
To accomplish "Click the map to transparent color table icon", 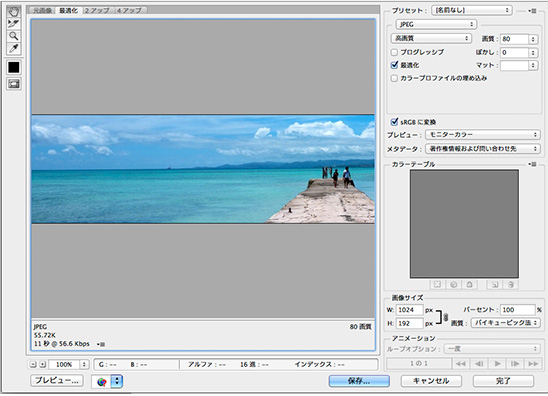I will point(437,285).
